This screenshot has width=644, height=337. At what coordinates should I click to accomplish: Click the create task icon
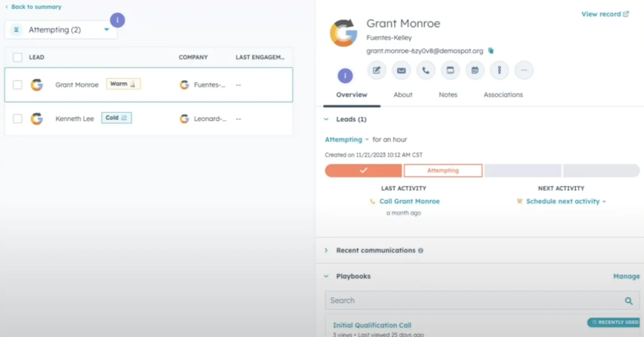click(450, 70)
